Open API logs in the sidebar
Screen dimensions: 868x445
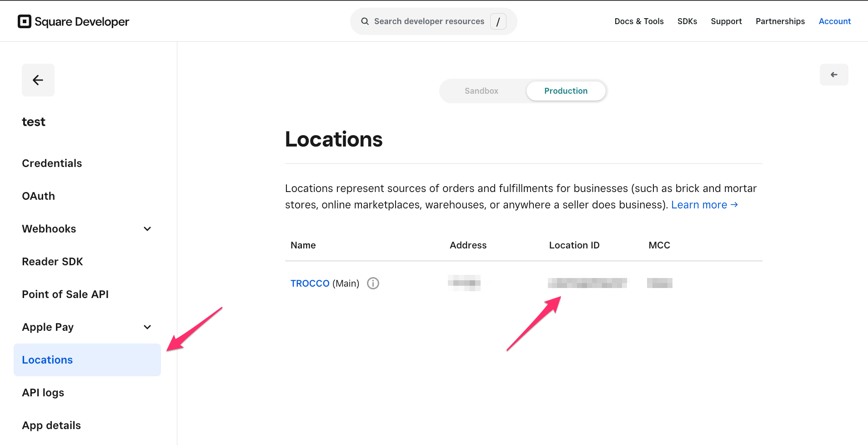(43, 393)
